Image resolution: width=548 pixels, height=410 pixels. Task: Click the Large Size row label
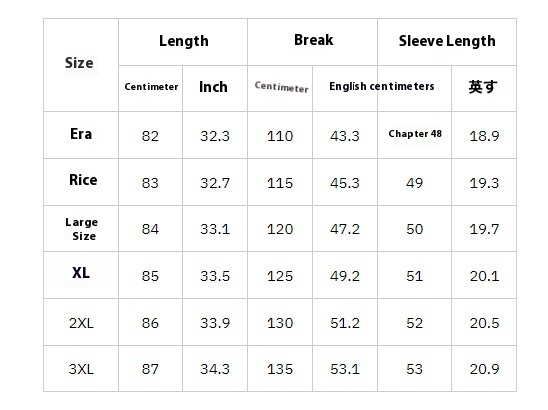pos(81,229)
